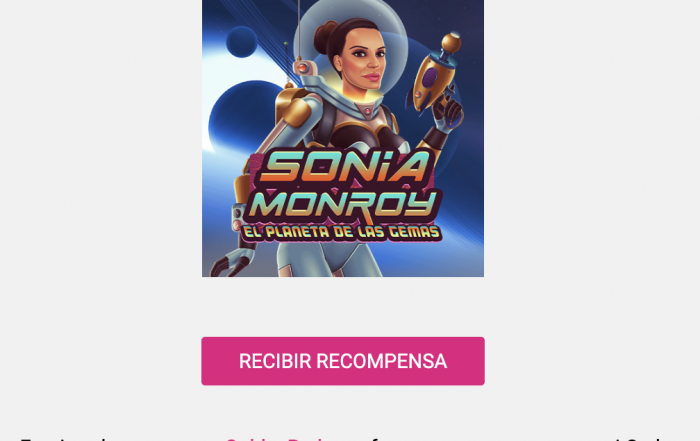The width and height of the screenshot is (700, 441).
Task: Click the golden ray gun in the artwork
Action: point(434,77)
